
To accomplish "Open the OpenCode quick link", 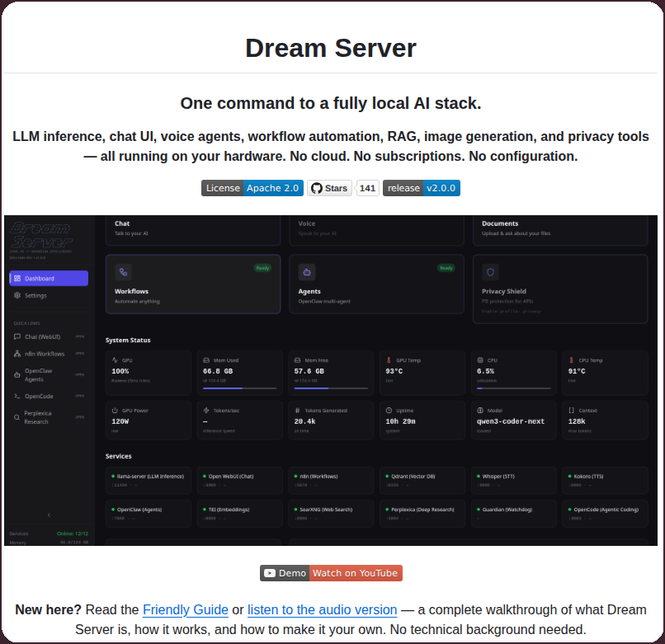I will [49, 396].
